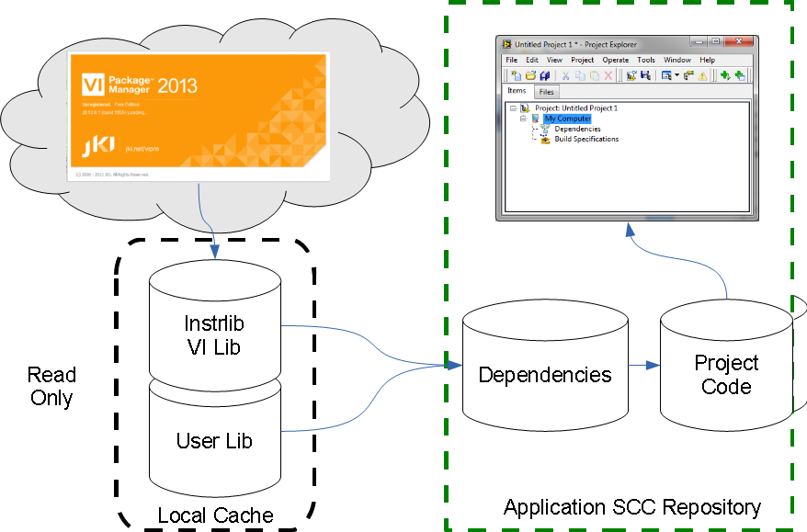Viewport: 807px width, 532px height.
Task: Click the Filter View toolbar icon
Action: pos(666,75)
